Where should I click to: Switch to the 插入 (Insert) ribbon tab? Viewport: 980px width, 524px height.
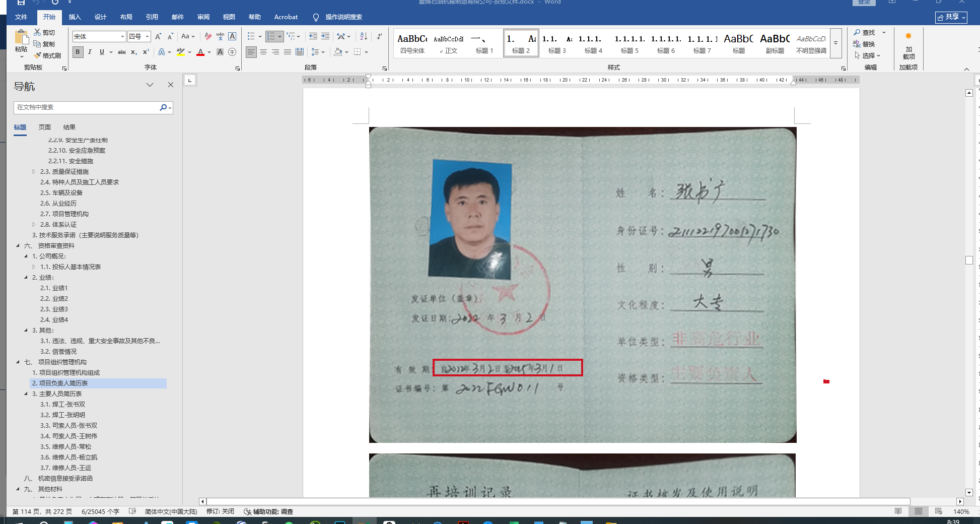[75, 17]
